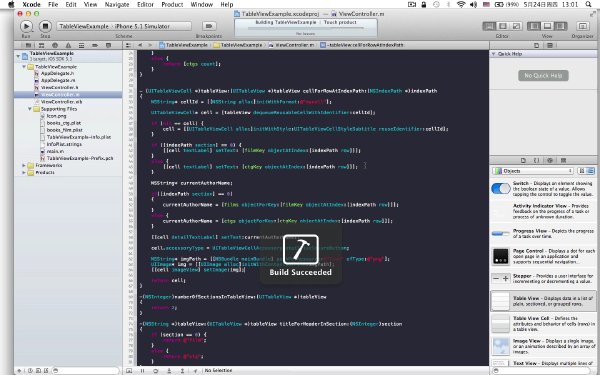Click ViewController.m in jump bar
Screen dimensions: 600x375
point(292,45)
